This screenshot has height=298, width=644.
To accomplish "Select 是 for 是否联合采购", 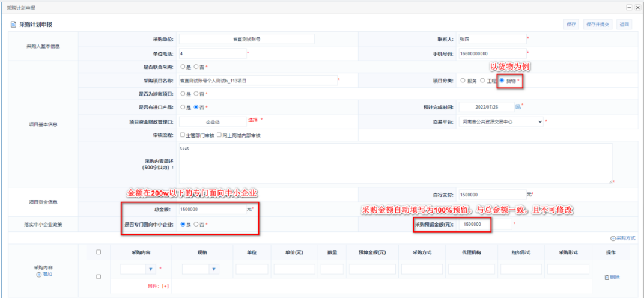I will (x=183, y=67).
